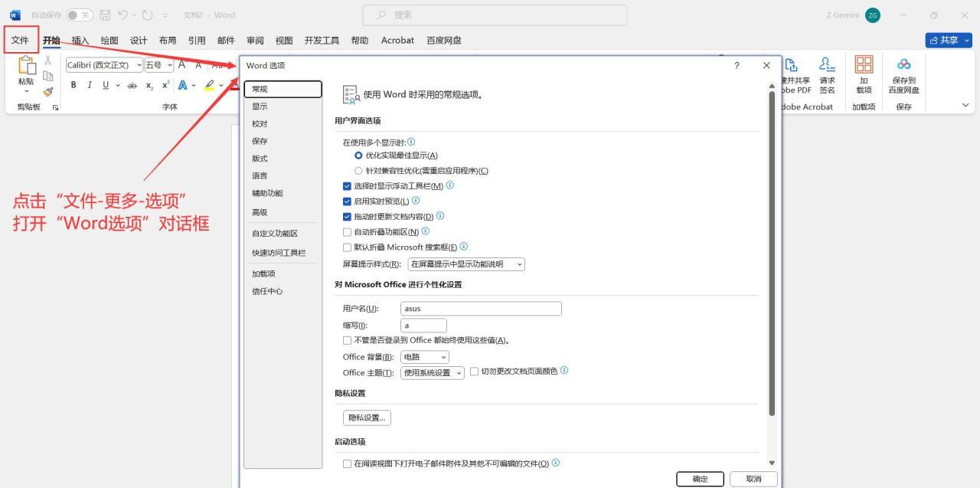Click info icon beside 在使用多个显示时
Viewport: 980px width, 488px height.
(412, 142)
